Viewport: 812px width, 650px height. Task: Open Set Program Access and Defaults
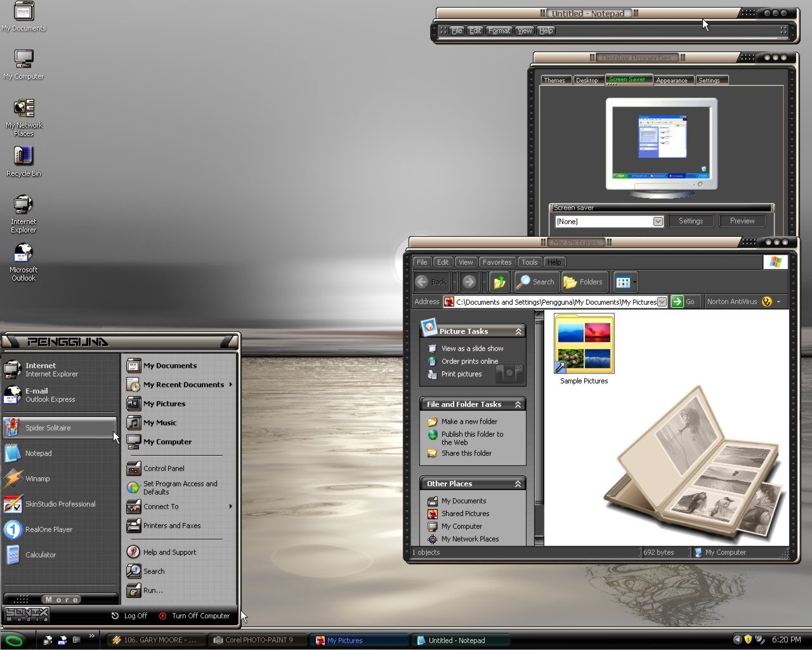[180, 487]
